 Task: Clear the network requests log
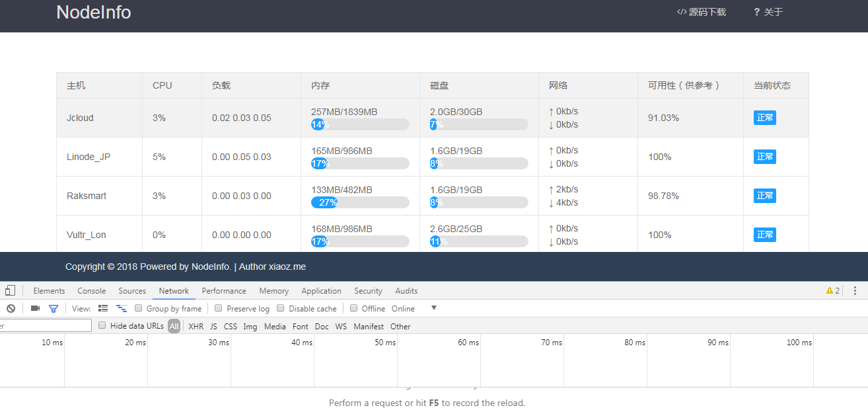(10, 308)
